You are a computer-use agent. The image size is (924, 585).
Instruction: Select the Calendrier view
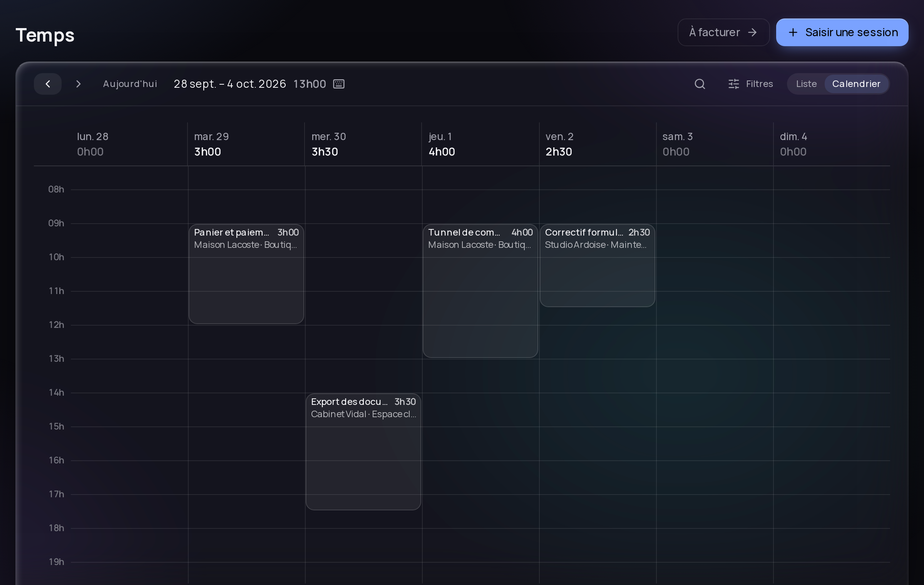(856, 84)
